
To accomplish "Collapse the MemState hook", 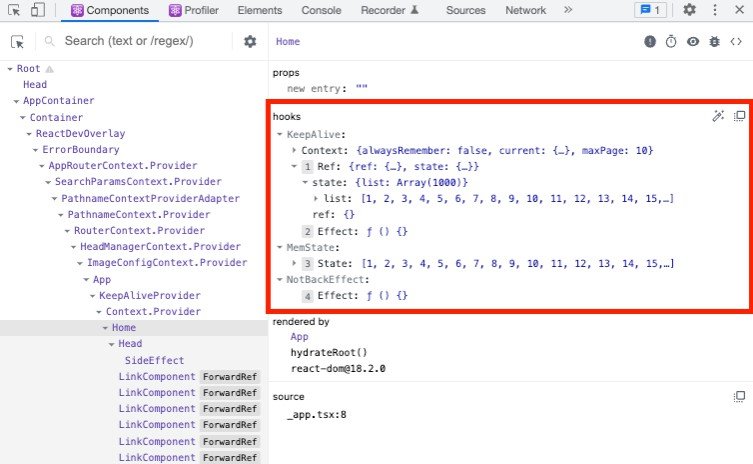I will tap(280, 247).
